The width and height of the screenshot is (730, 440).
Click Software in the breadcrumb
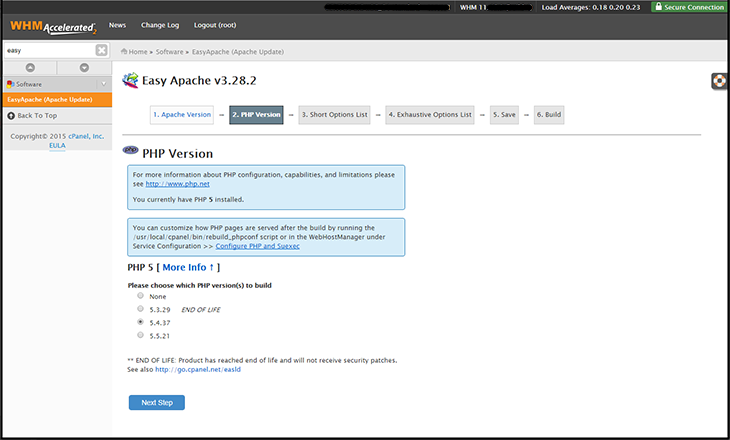pos(169,52)
